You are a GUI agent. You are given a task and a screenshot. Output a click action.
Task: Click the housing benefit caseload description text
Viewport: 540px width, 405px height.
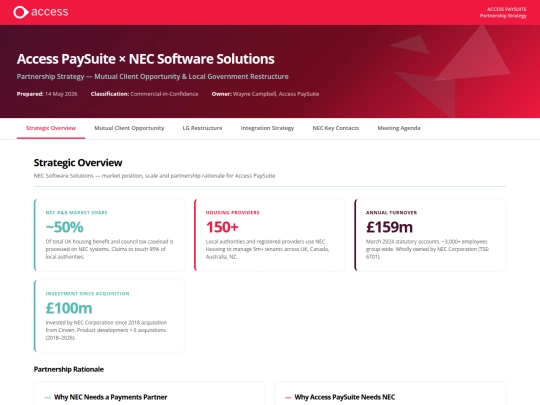pos(110,249)
